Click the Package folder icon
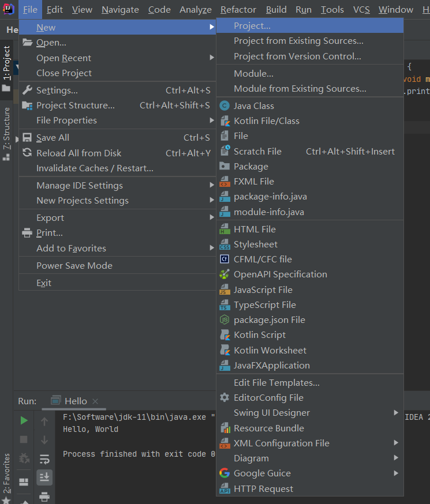430x504 pixels. (x=225, y=167)
